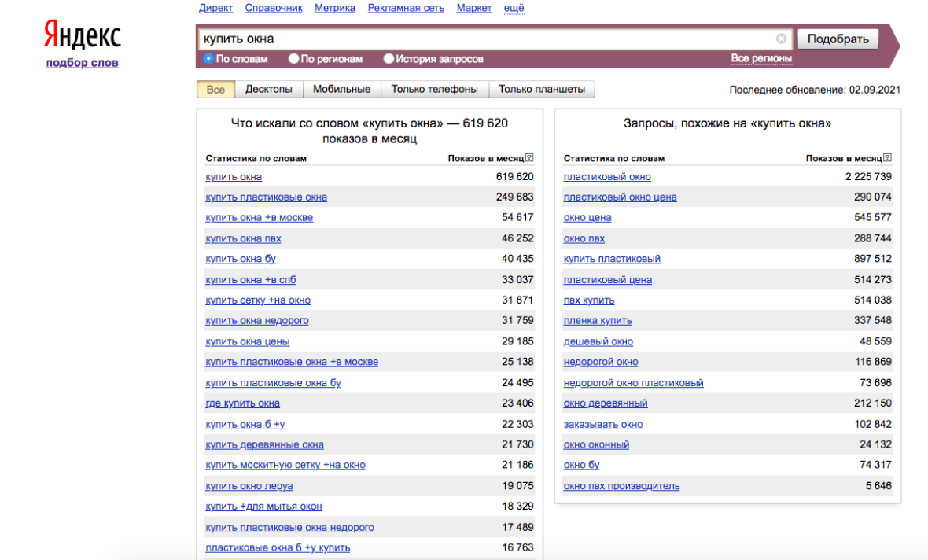Expand the 'ещё' services menu

[x=514, y=8]
